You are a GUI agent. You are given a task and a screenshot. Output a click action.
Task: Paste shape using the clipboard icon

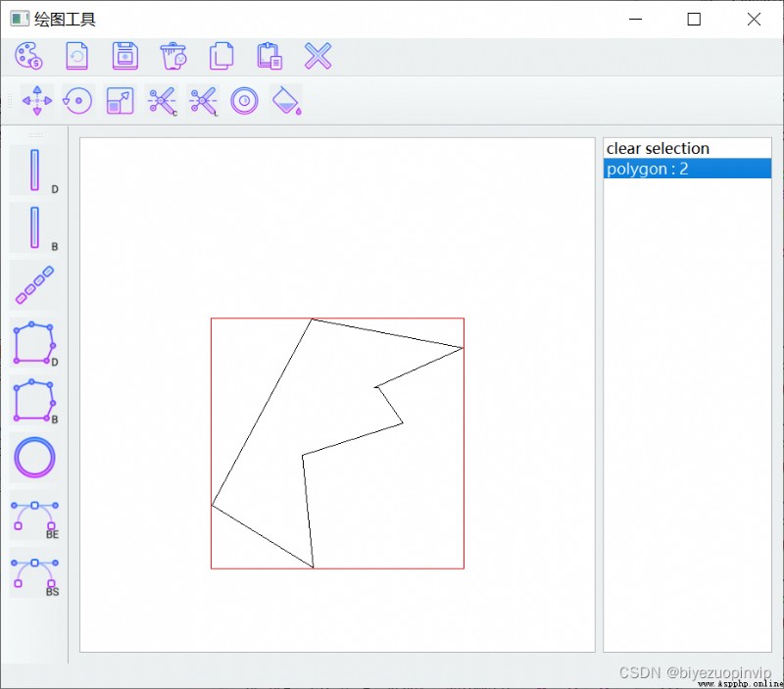[269, 56]
